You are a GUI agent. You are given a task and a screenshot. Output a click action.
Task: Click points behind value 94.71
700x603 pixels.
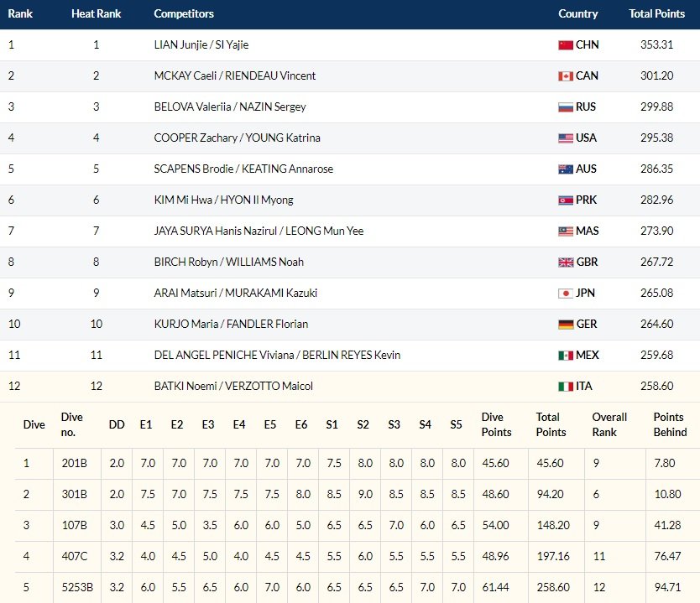pyautogui.click(x=667, y=587)
